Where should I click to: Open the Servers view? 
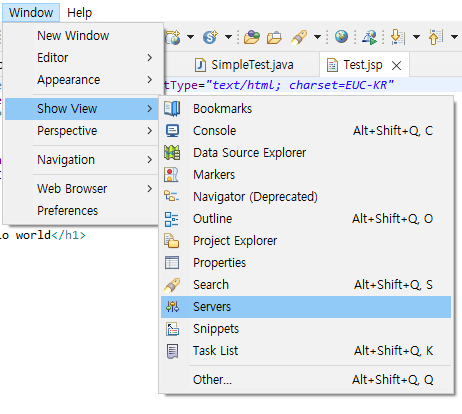click(x=306, y=307)
